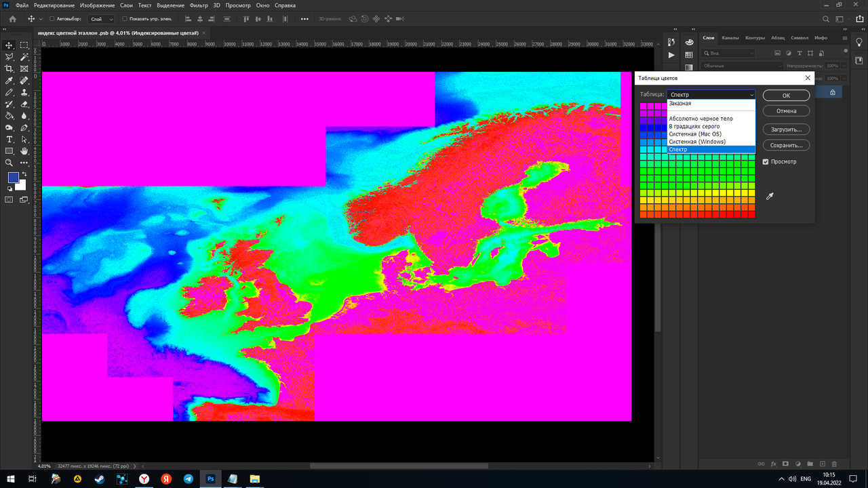Select the Clone Stamp tool
The height and width of the screenshot is (488, 868).
24,92
